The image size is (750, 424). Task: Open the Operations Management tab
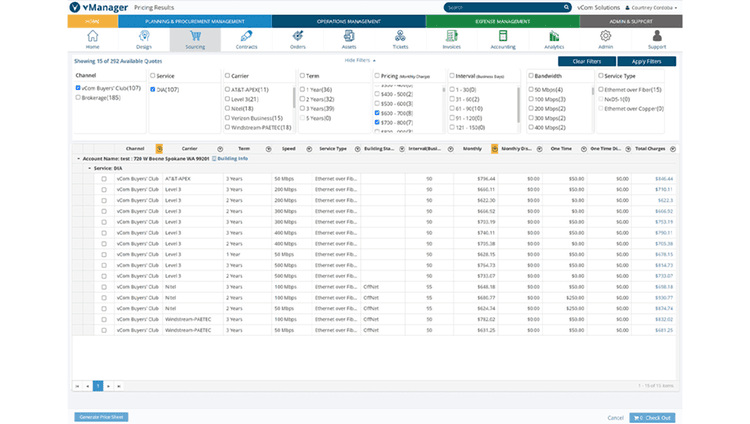tap(349, 22)
